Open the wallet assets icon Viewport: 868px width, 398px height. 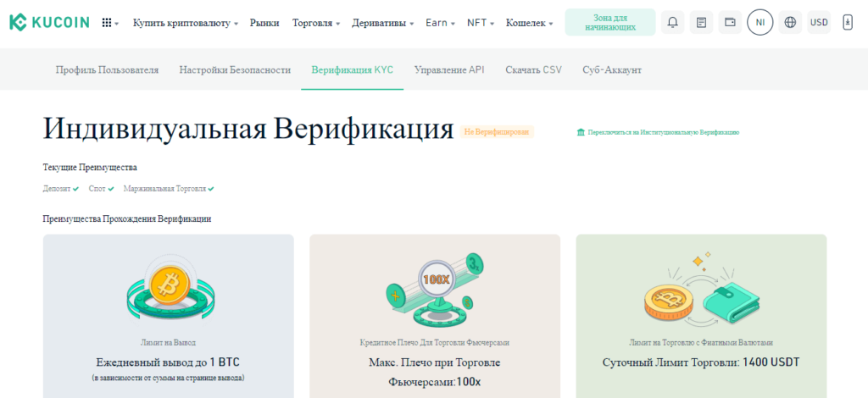point(729,23)
